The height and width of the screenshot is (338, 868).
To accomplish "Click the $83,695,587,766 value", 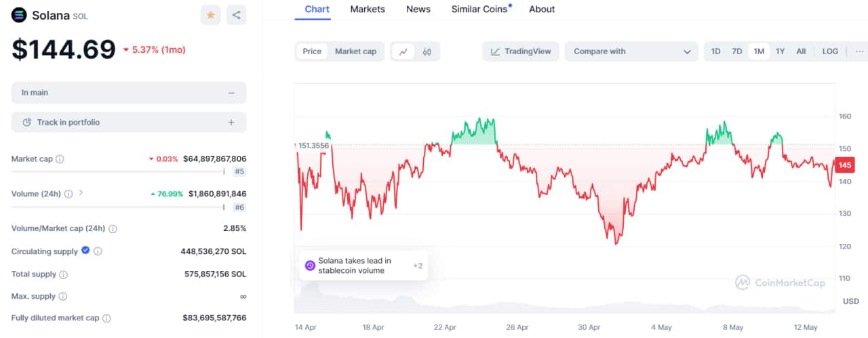I will pos(215,318).
